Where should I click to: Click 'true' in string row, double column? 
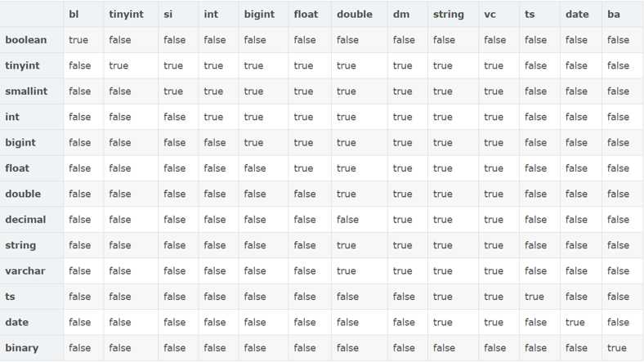pyautogui.click(x=347, y=245)
